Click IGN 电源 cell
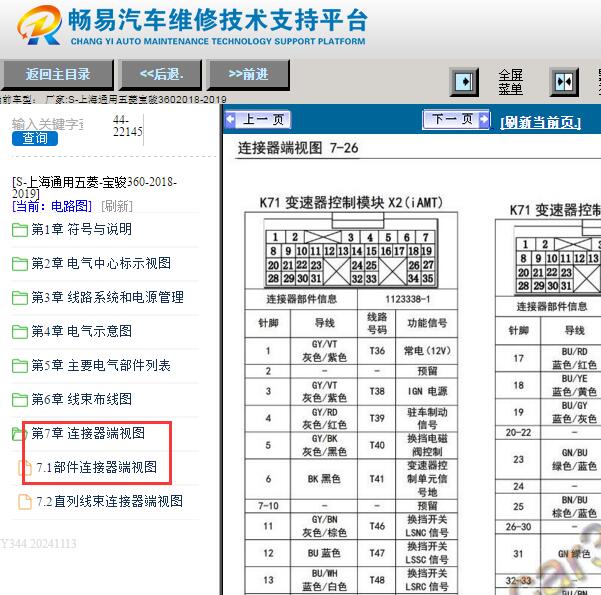The height and width of the screenshot is (595, 601). (427, 391)
